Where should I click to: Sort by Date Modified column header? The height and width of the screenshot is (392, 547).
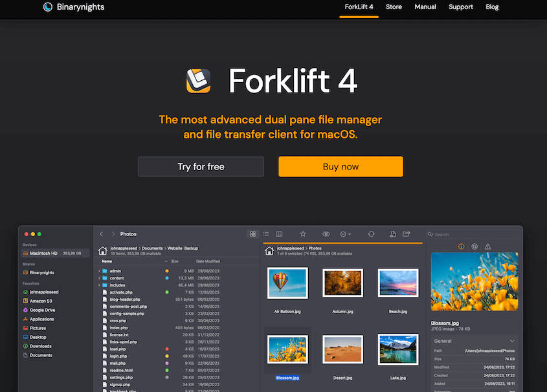click(208, 261)
